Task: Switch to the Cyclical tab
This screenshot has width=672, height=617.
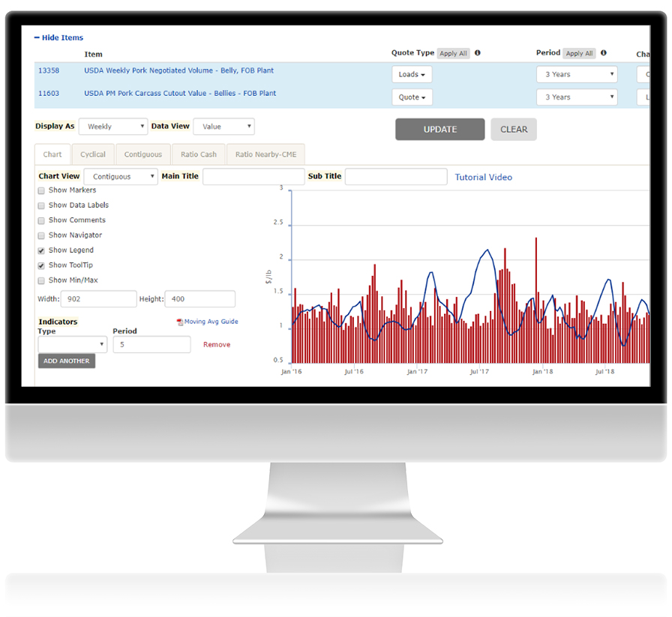Action: pos(93,154)
